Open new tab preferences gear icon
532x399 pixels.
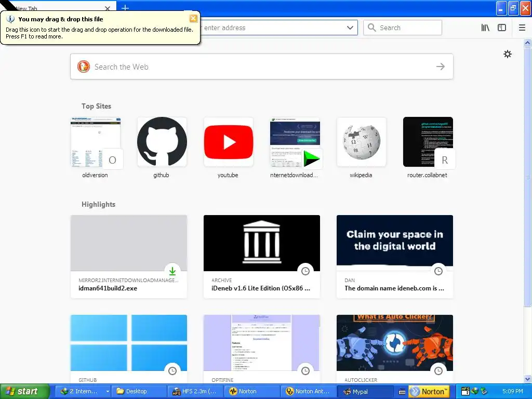point(507,54)
